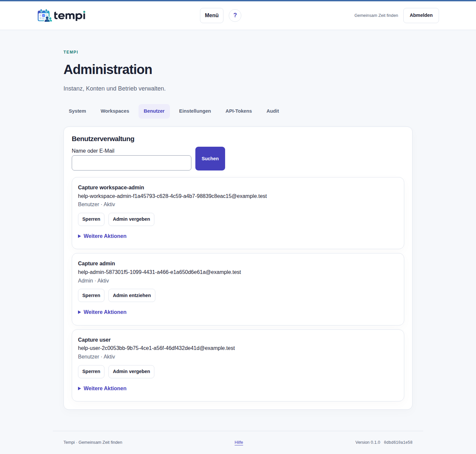Click the help-admin email address text
476x454 pixels.
point(159,272)
